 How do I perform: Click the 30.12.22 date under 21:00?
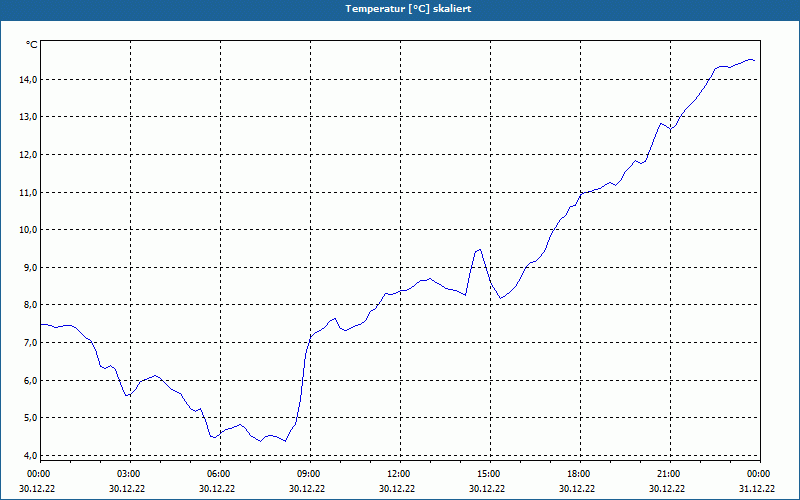point(667,488)
